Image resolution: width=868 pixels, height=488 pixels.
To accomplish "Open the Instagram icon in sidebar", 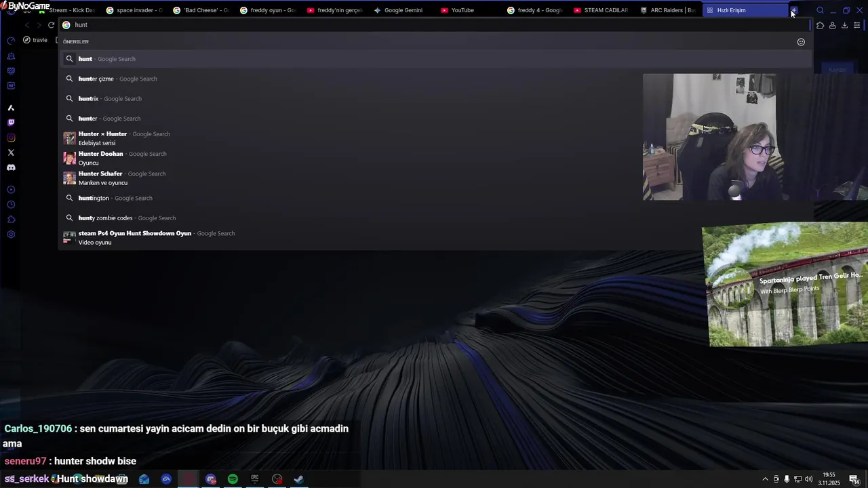I will 11,138.
